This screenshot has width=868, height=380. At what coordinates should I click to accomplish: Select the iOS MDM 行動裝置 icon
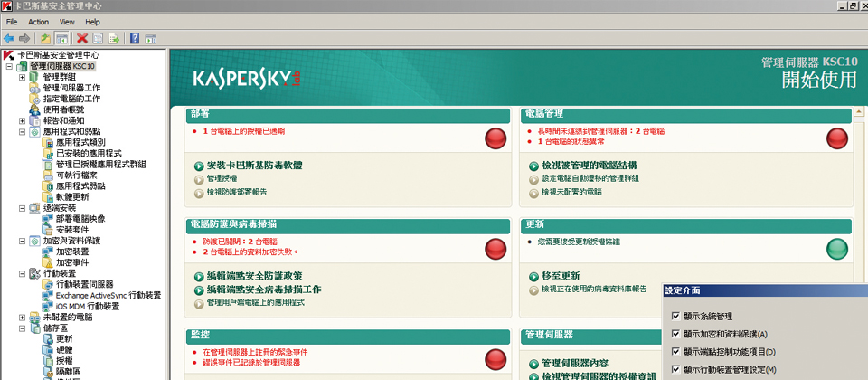(48, 306)
